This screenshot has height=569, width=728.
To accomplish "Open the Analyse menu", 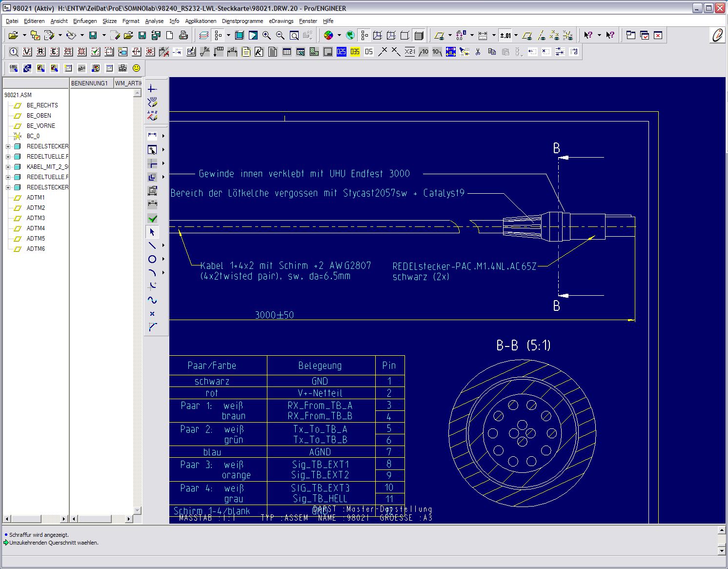I will coord(154,21).
